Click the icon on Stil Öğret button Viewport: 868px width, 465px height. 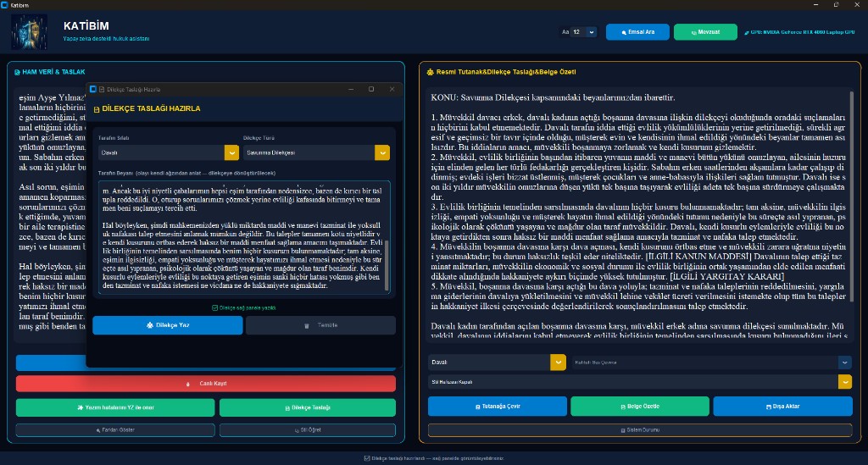click(x=297, y=430)
